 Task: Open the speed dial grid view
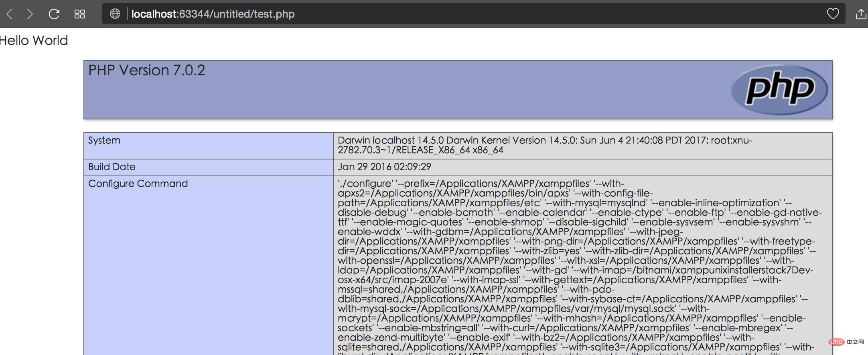[80, 14]
